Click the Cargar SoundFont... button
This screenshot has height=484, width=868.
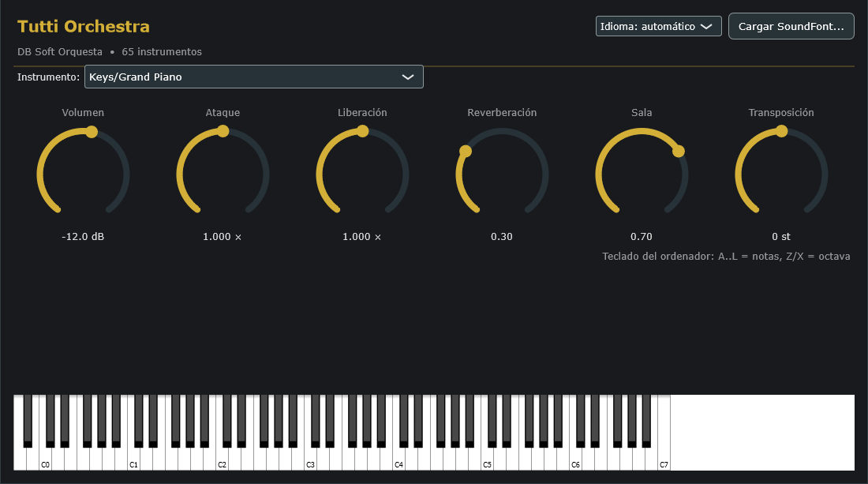[791, 26]
